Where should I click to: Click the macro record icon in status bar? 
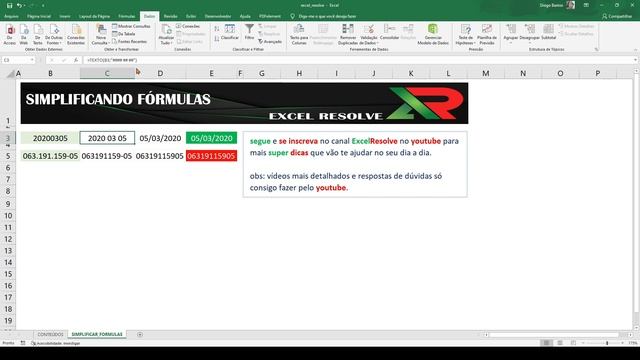(23, 343)
